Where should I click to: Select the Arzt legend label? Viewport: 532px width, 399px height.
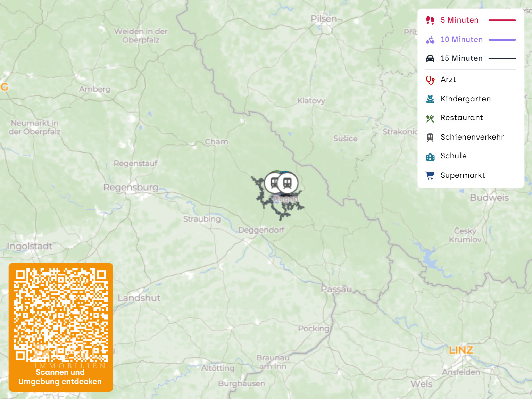(448, 80)
